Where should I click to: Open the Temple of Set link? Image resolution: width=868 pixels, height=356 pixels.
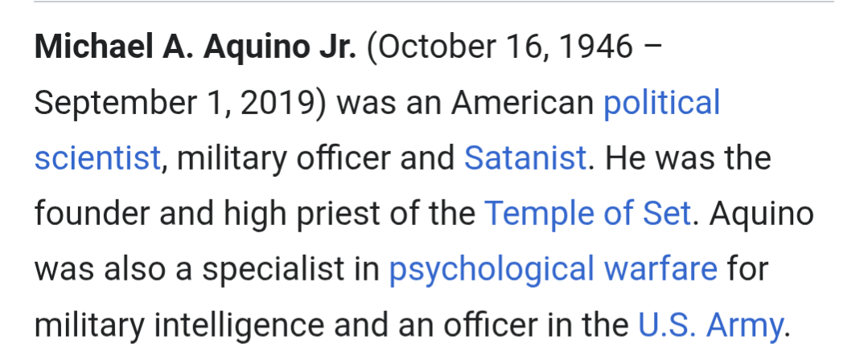pyautogui.click(x=587, y=214)
